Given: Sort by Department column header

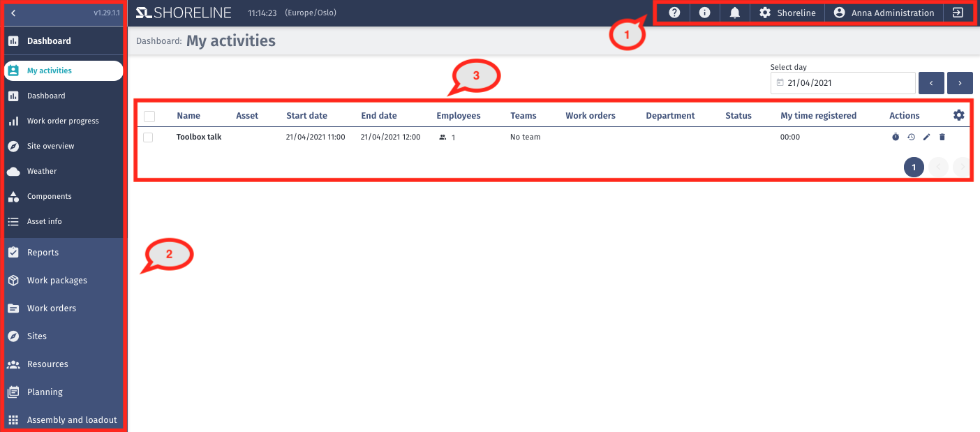Looking at the screenshot, I should 670,116.
